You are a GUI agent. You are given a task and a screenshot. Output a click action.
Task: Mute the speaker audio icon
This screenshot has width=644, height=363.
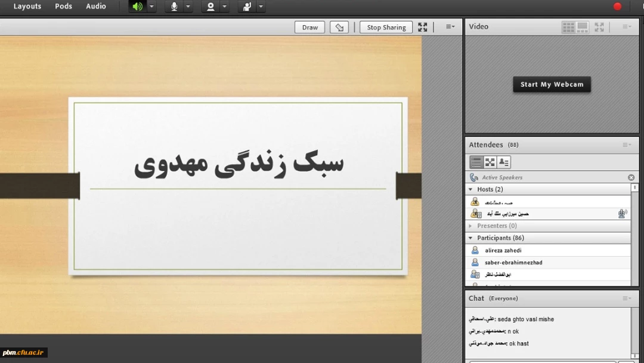[138, 7]
